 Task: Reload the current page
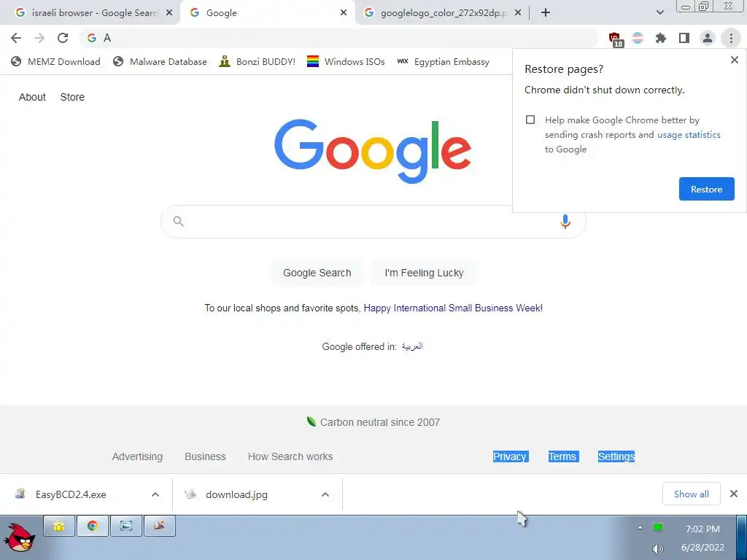coord(63,38)
